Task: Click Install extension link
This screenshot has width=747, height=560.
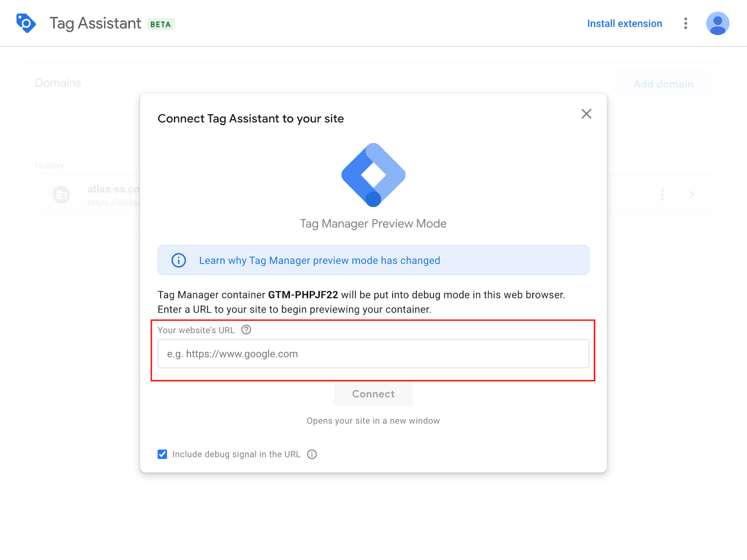Action: point(625,23)
